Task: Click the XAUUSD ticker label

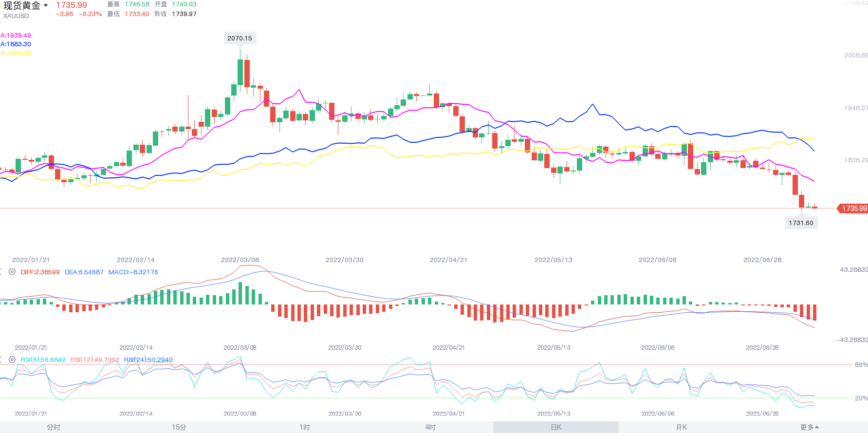Action: 16,16
